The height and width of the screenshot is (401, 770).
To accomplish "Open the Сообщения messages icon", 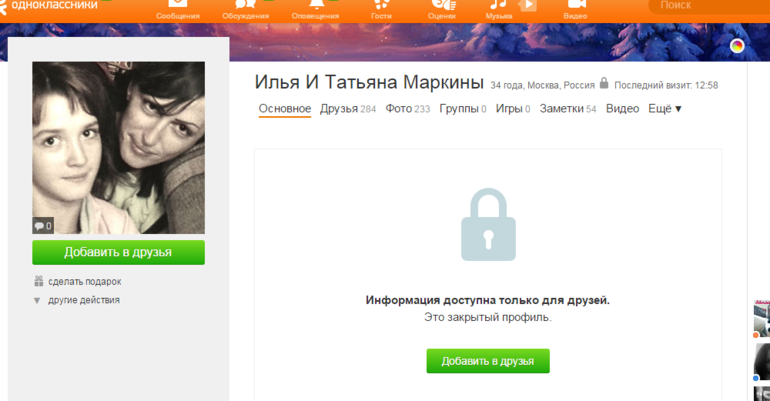I will pos(178,4).
